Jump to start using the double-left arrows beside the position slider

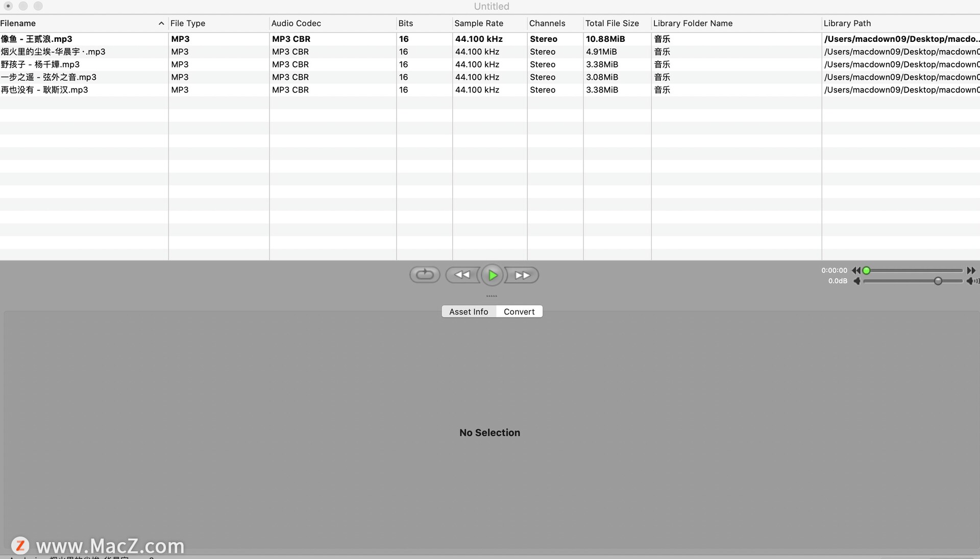pyautogui.click(x=856, y=271)
